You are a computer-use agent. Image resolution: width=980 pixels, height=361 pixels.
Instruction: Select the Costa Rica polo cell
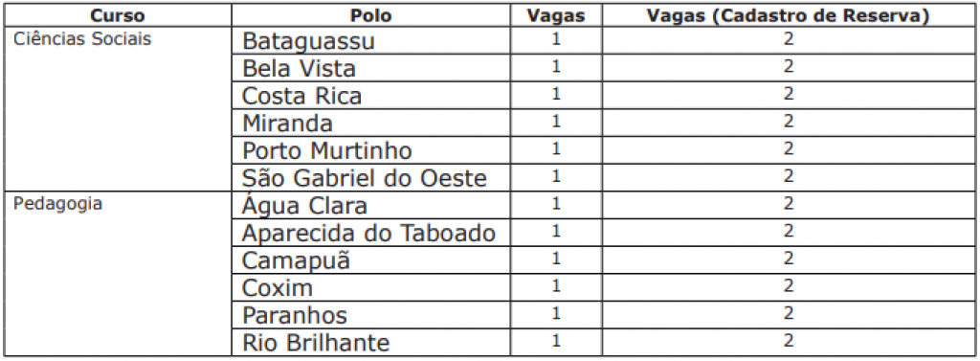tap(370, 96)
